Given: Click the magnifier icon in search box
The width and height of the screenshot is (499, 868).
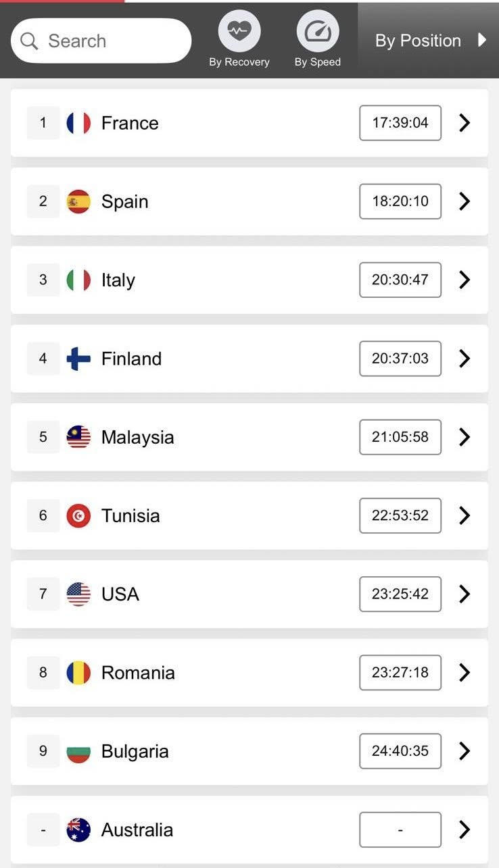Looking at the screenshot, I should (x=29, y=41).
